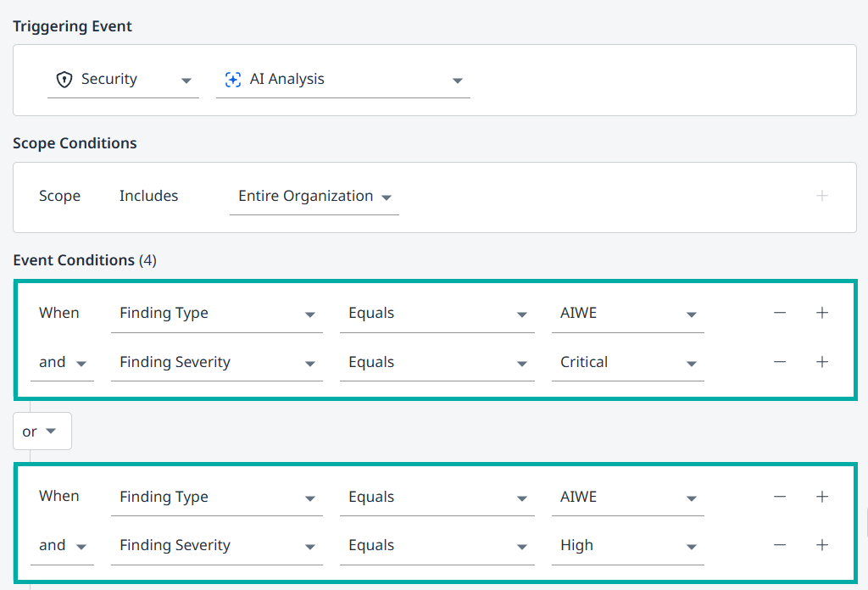Change the 'or' group operator dropdown
Screen dimensions: 868x590
click(42, 431)
